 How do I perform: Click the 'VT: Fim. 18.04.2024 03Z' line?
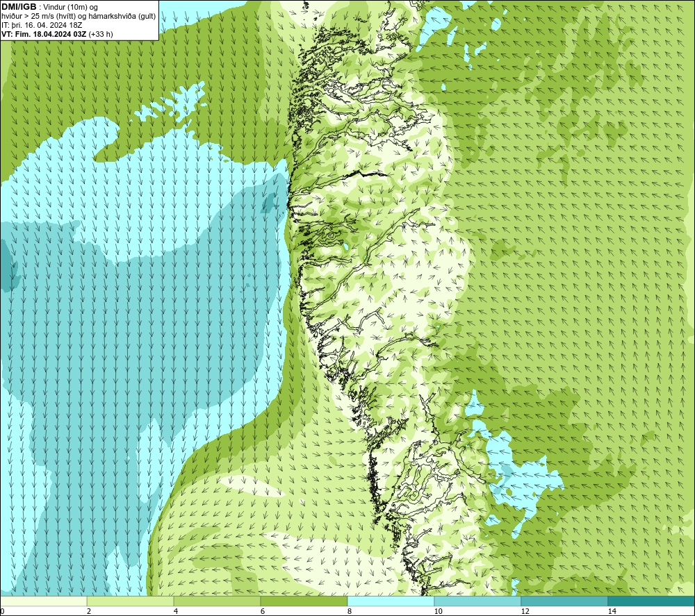click(x=44, y=34)
